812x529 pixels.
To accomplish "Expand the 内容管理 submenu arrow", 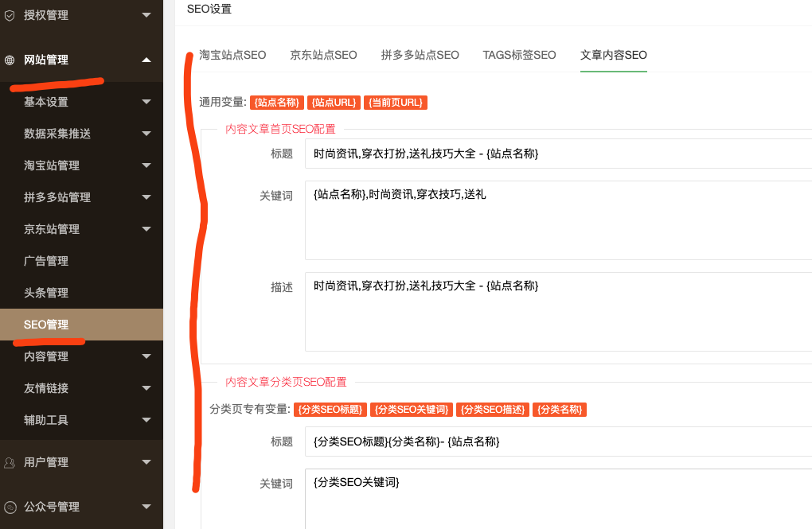I will click(146, 356).
